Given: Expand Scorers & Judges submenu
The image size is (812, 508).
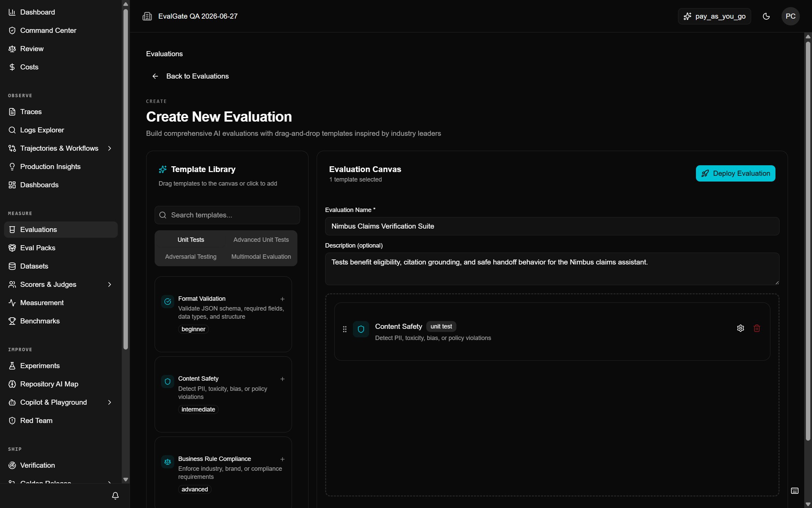Looking at the screenshot, I should 110,284.
